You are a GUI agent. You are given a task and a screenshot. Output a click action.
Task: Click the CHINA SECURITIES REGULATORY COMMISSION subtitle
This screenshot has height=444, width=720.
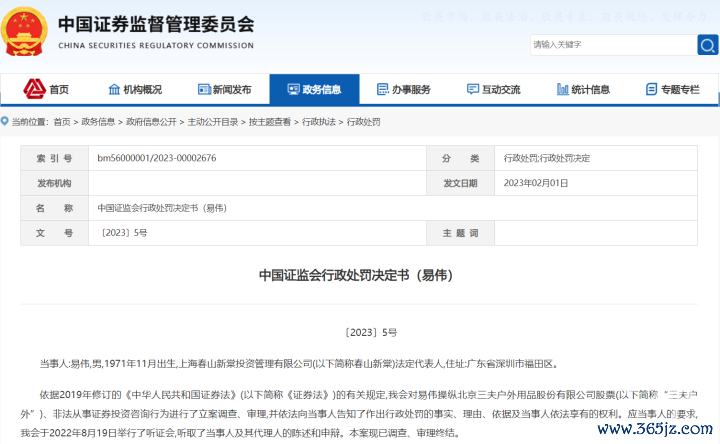(156, 45)
